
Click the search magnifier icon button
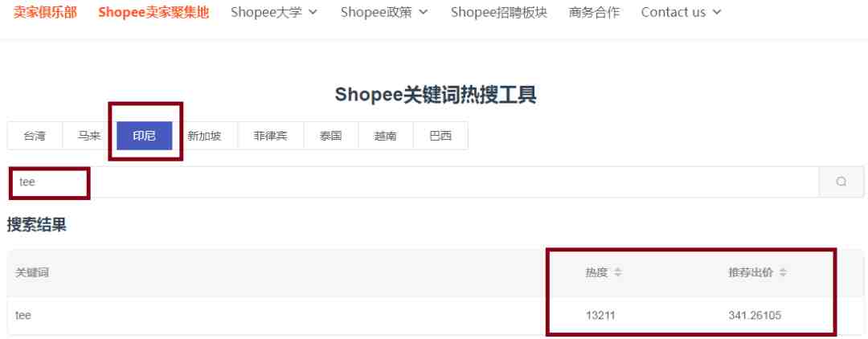[x=841, y=182]
